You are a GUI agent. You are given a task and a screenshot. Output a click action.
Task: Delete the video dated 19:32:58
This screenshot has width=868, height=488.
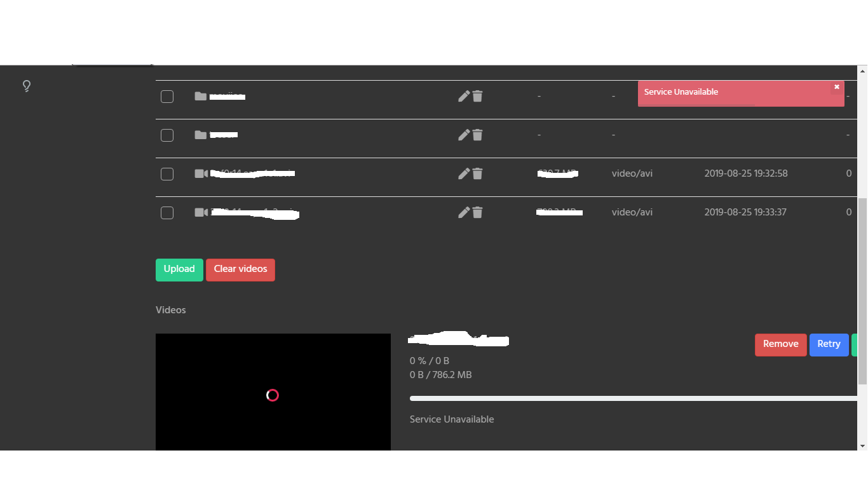pos(478,173)
